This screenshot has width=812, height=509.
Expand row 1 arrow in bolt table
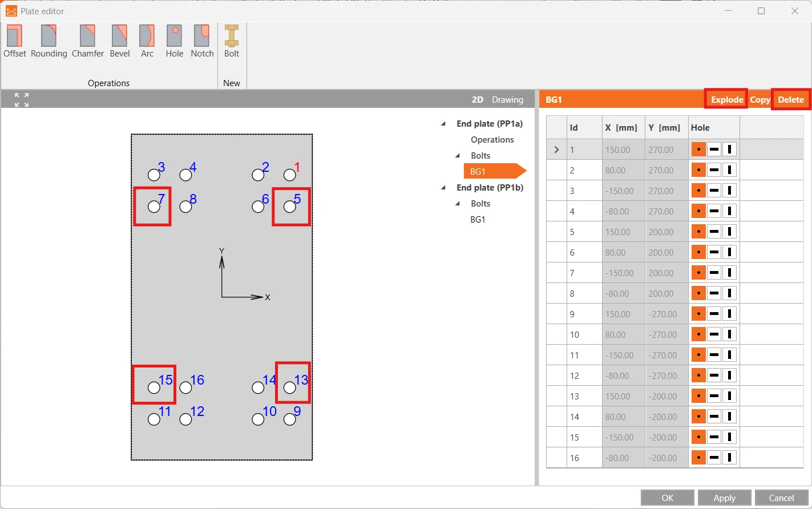pyautogui.click(x=556, y=150)
